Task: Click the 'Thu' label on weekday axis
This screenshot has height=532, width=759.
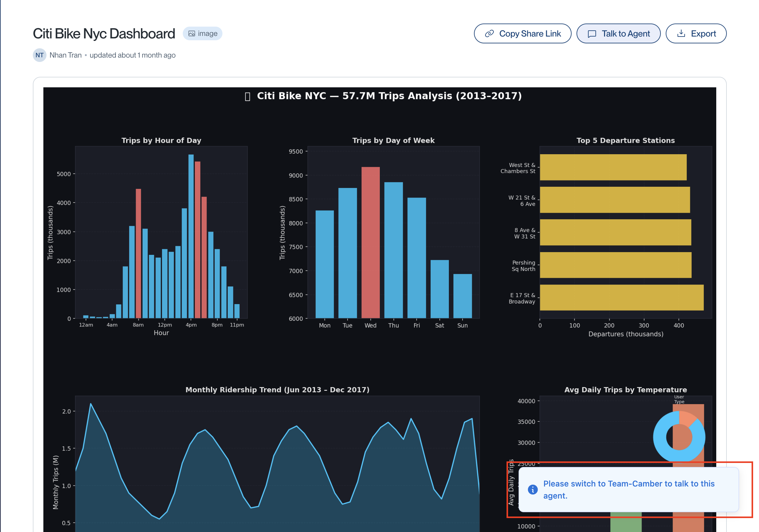Action: click(x=393, y=325)
